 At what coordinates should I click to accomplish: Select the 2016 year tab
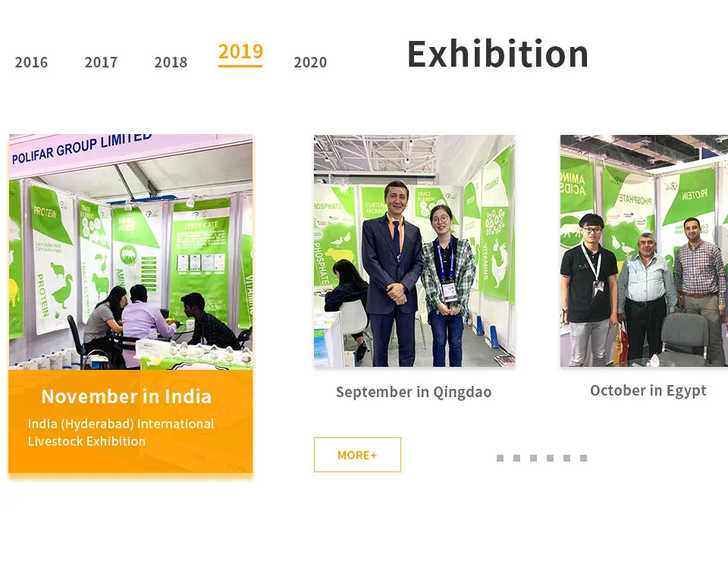click(31, 62)
